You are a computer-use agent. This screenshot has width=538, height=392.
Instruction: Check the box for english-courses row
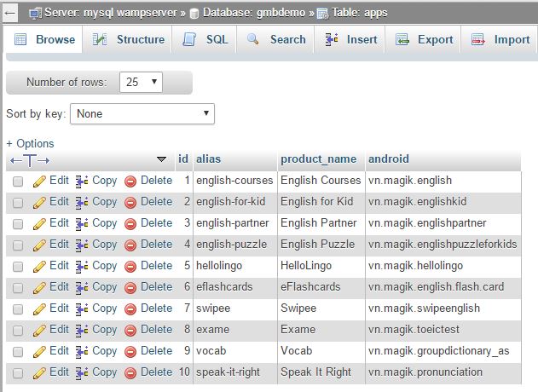point(18,182)
